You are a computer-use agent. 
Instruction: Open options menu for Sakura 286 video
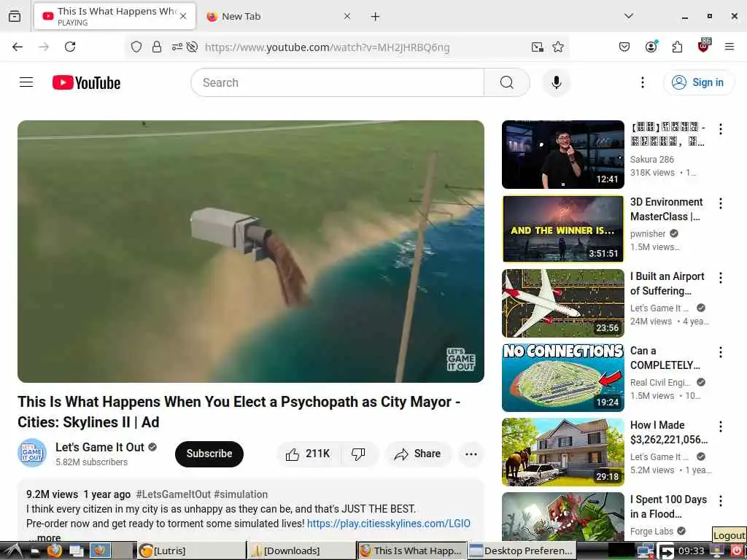(720, 129)
